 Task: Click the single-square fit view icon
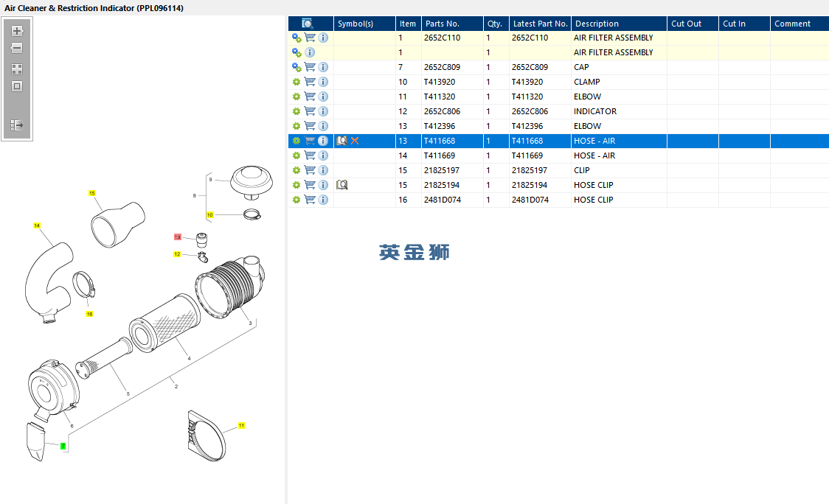point(17,86)
